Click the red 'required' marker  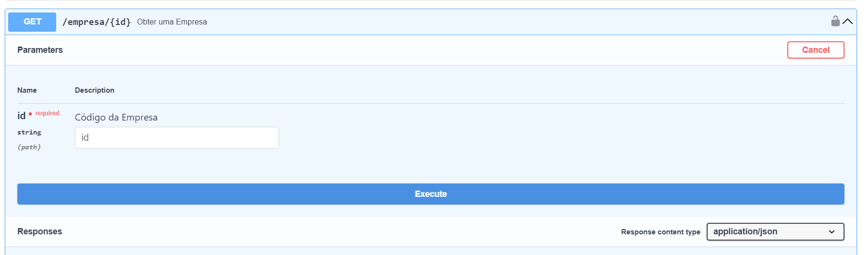tap(47, 113)
